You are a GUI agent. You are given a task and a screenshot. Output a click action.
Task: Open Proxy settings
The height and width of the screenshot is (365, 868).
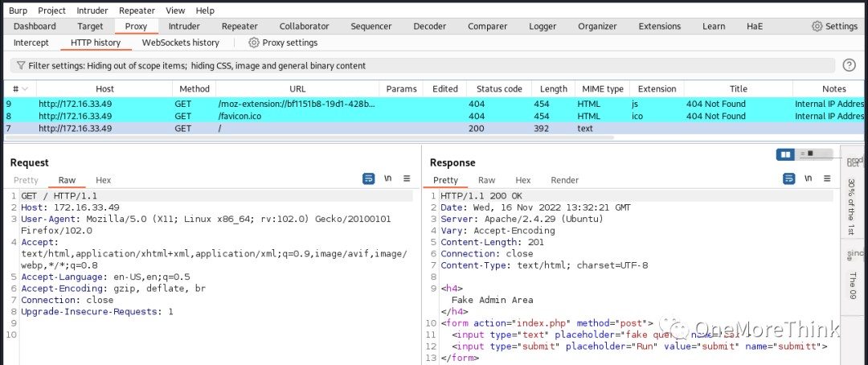pyautogui.click(x=283, y=43)
